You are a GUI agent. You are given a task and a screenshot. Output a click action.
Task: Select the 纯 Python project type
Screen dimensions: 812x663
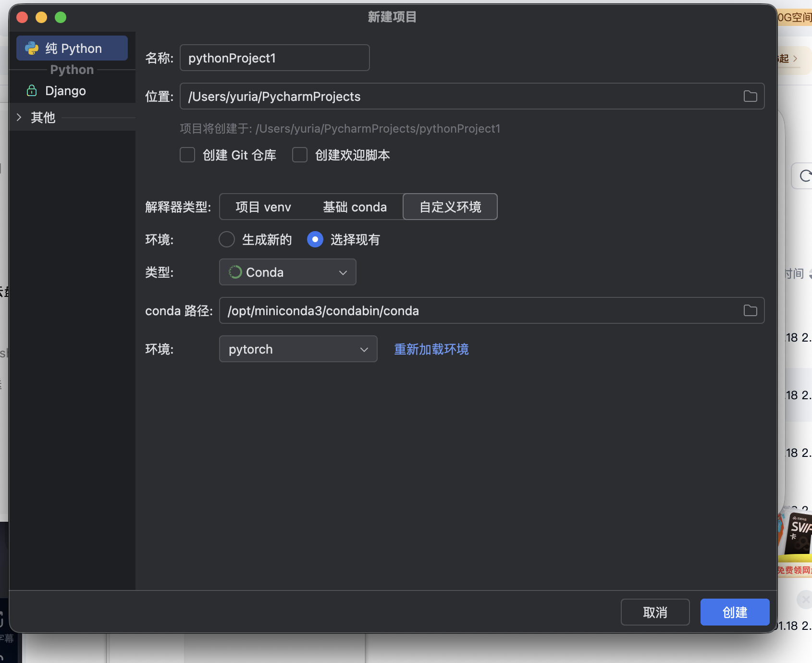(72, 48)
